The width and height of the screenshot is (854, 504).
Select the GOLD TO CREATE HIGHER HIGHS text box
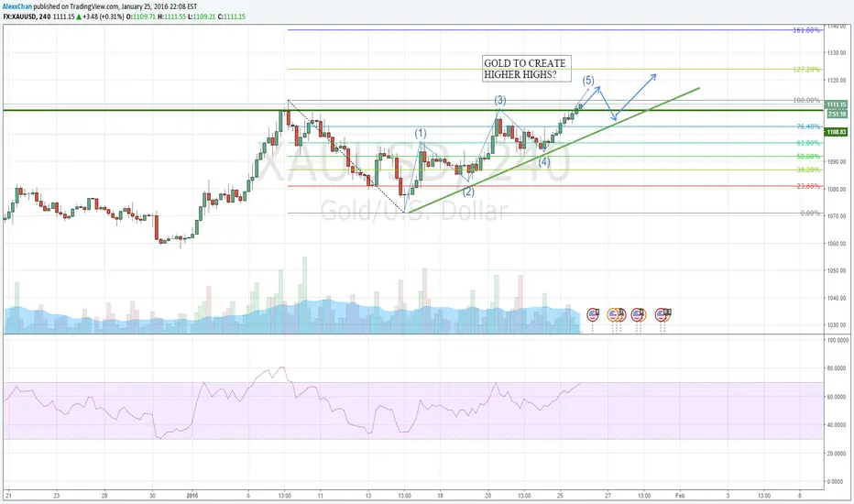527,70
